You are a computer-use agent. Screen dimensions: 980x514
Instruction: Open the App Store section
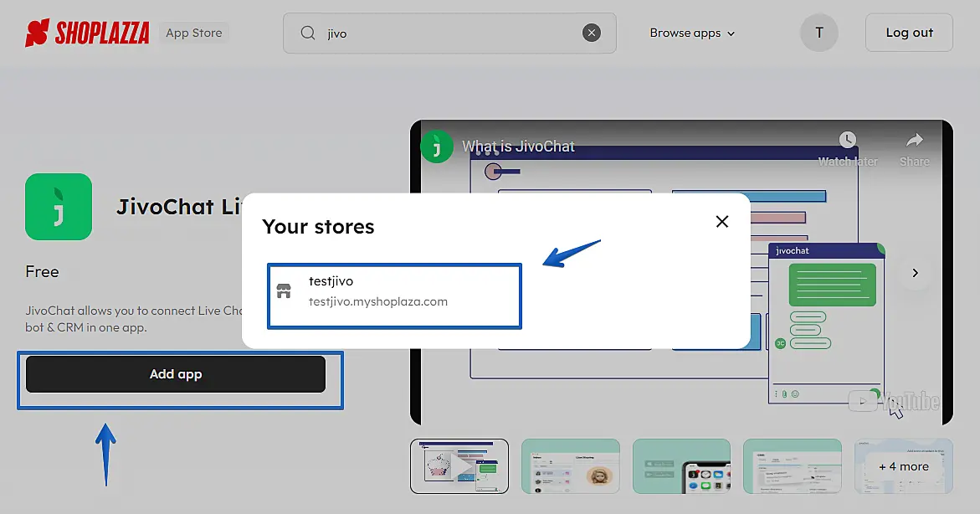coord(194,33)
